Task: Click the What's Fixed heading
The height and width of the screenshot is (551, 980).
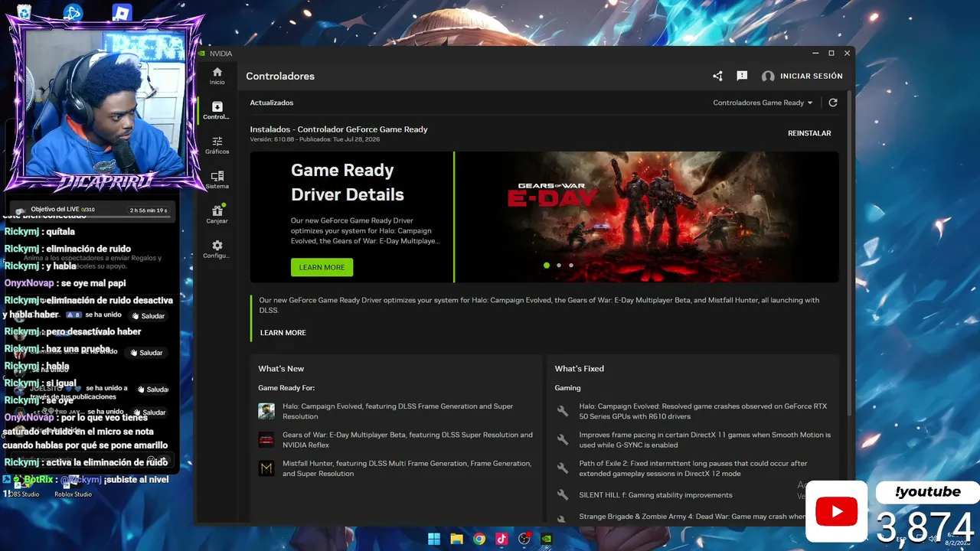Action: [x=580, y=369]
